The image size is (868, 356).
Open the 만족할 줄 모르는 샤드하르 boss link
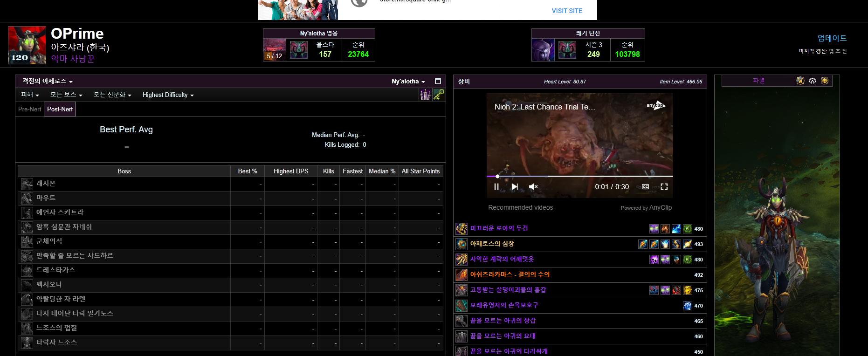75,255
